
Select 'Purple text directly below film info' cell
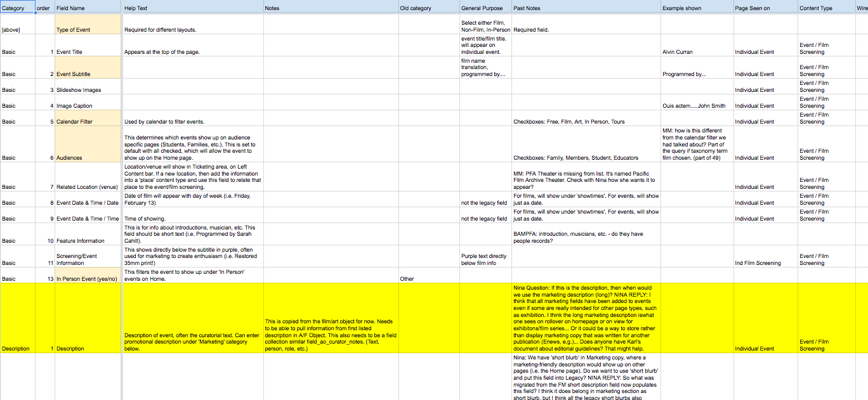485,256
